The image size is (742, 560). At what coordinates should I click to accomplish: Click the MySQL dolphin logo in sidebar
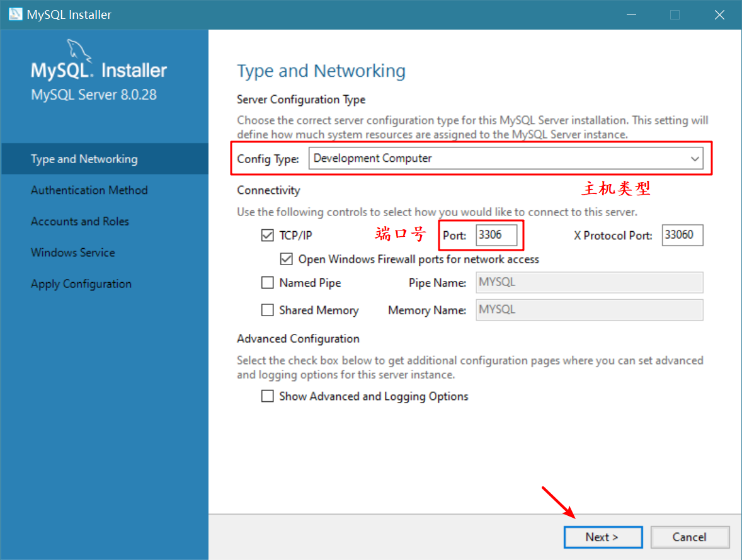point(79,50)
